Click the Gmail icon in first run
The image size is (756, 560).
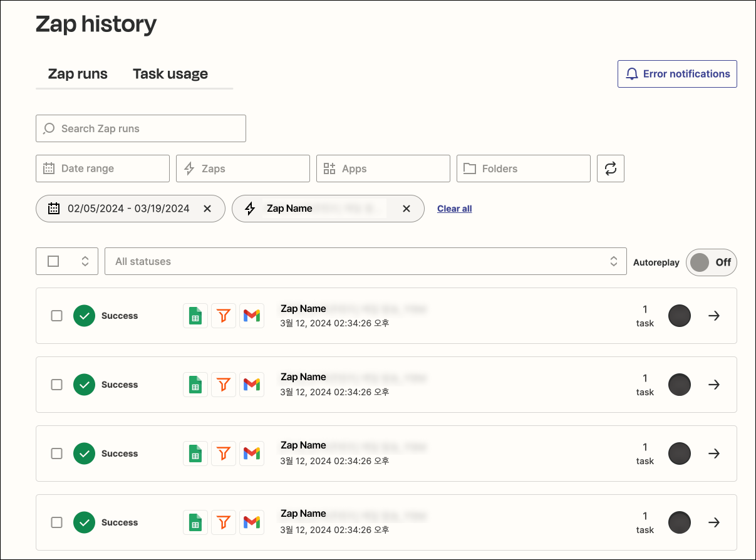(x=252, y=316)
